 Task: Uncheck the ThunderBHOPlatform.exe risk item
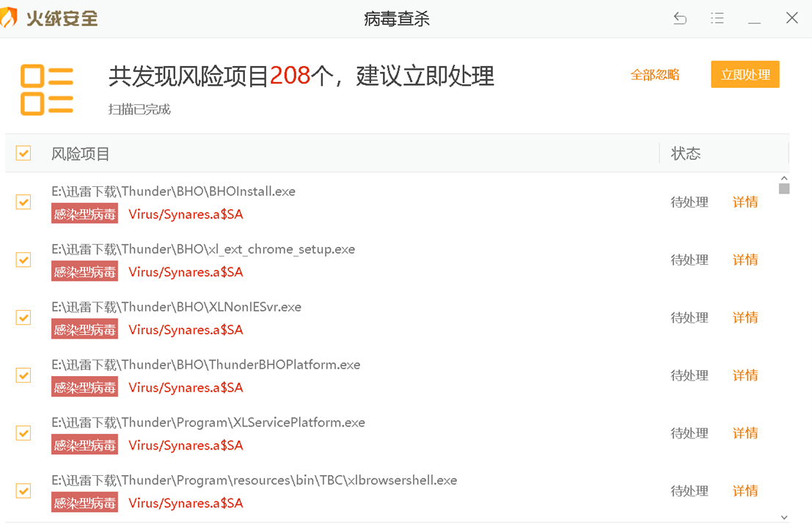coord(23,375)
